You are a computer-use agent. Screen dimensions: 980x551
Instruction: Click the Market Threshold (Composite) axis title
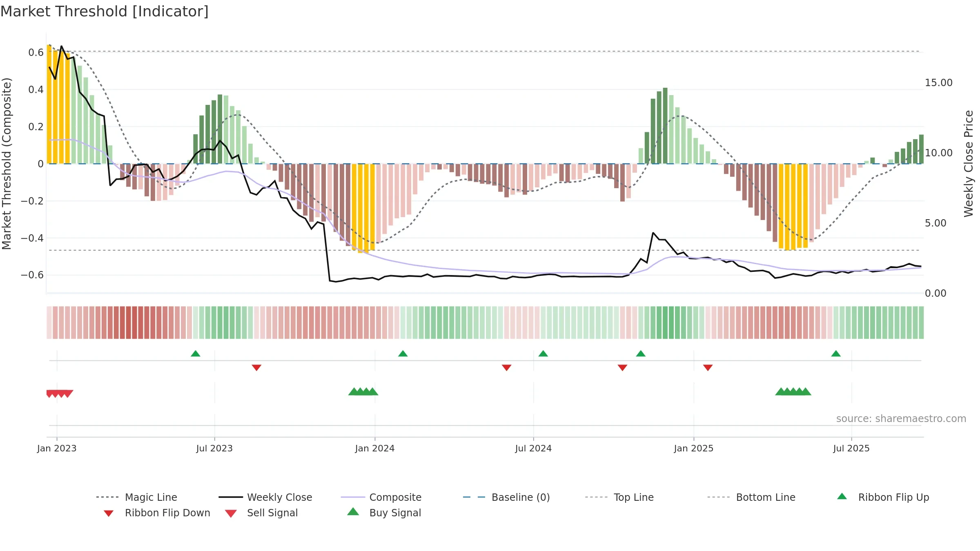tap(7, 163)
